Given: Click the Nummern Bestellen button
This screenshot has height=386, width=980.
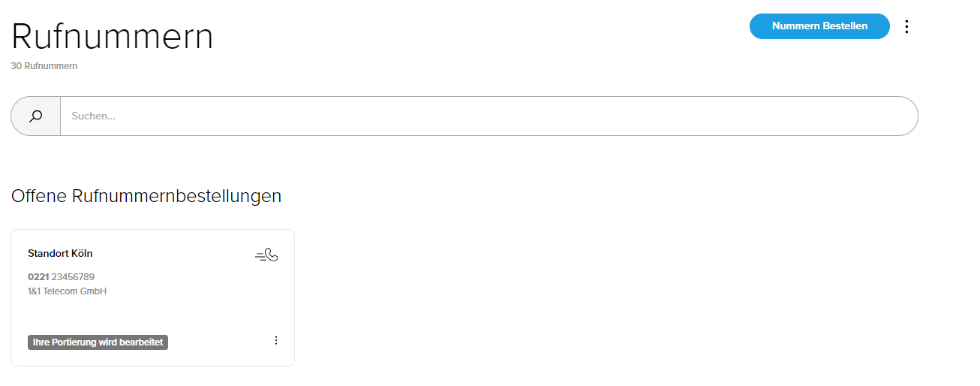Looking at the screenshot, I should pyautogui.click(x=819, y=26).
